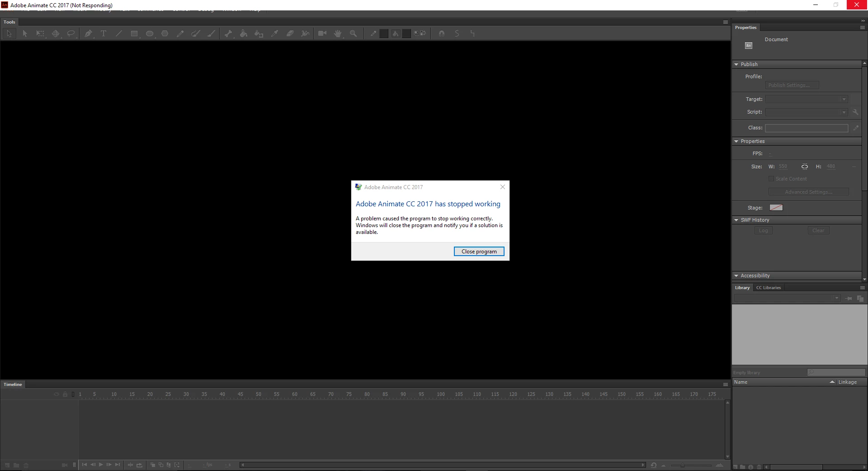Select the Width tool
Viewport: 868px width, 471px height.
pyautogui.click(x=306, y=33)
